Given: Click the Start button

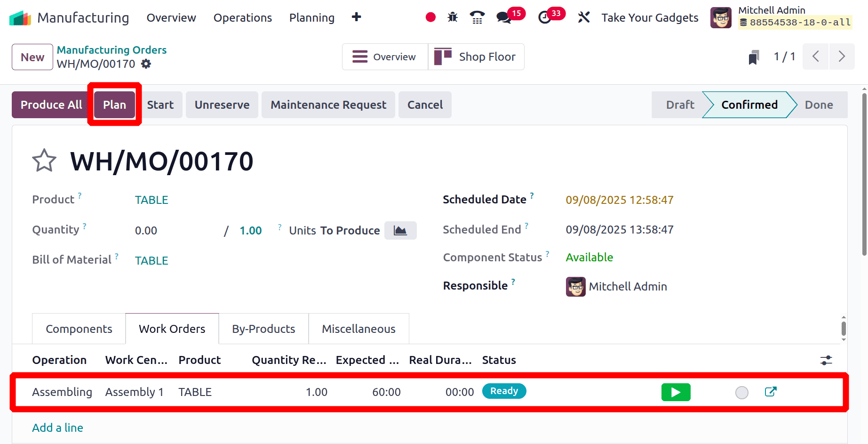Looking at the screenshot, I should pyautogui.click(x=160, y=105).
